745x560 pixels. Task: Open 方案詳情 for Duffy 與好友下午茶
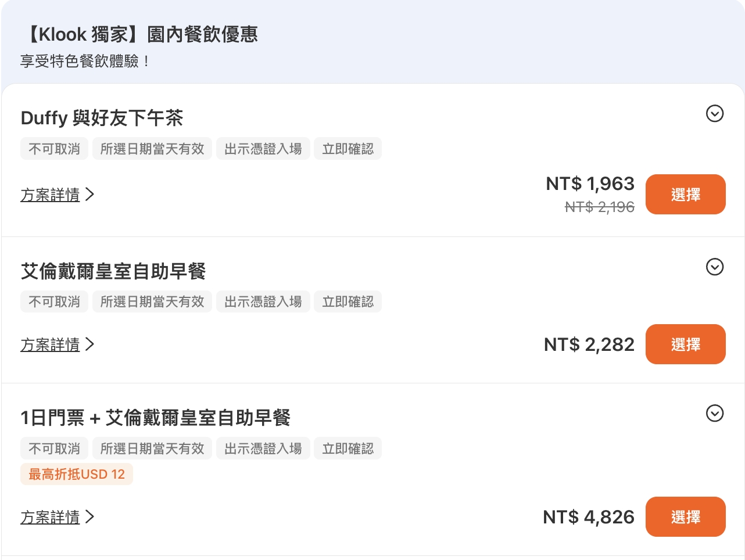tap(51, 195)
